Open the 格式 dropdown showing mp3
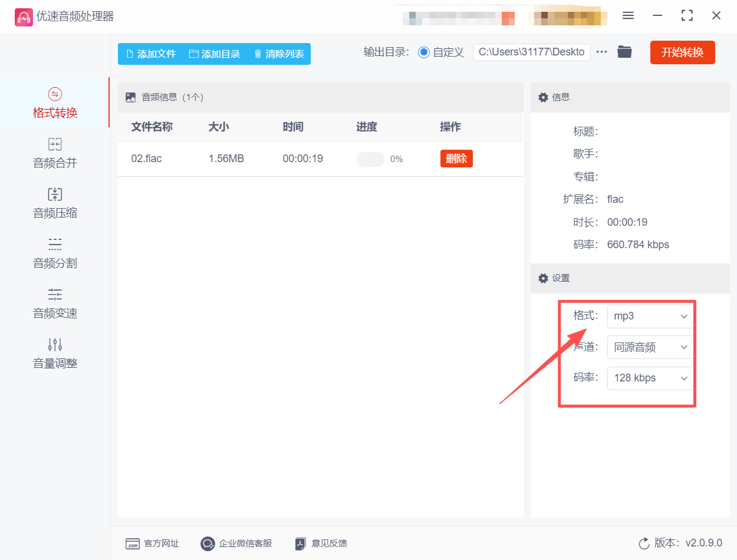This screenshot has height=560, width=737. pos(650,316)
